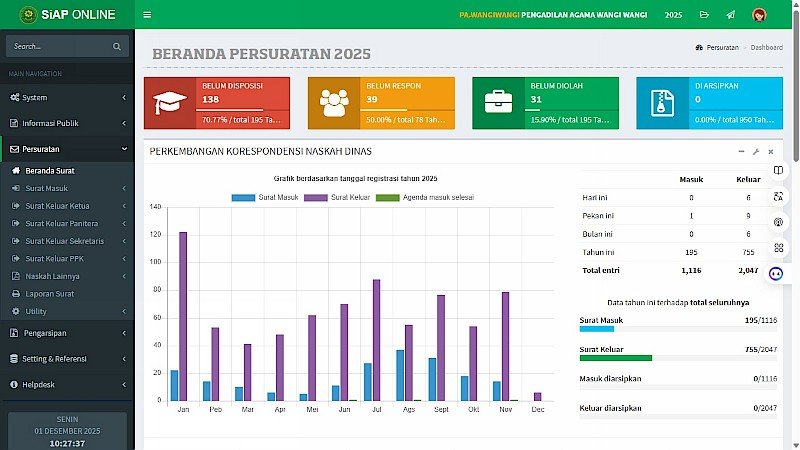Click the paper plane icon in header
The width and height of the screenshot is (800, 450).
(x=731, y=15)
